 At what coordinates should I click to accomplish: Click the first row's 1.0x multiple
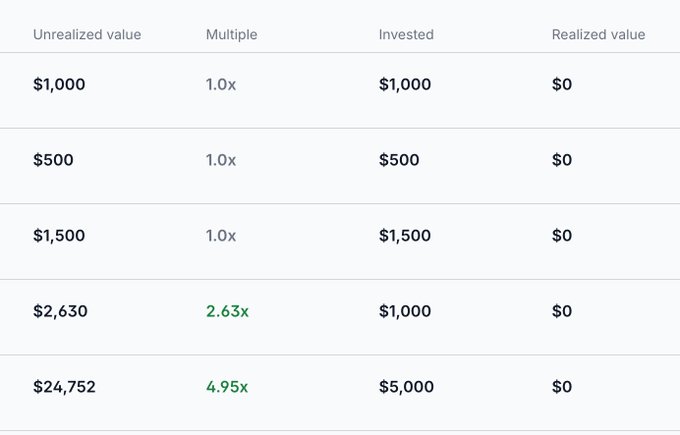click(x=221, y=84)
